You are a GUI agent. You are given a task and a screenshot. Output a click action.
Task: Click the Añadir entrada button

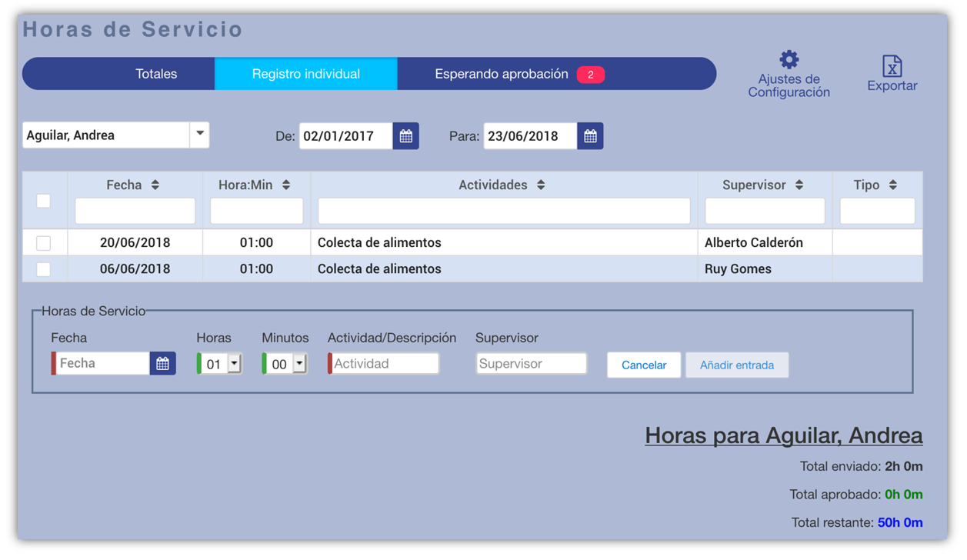(736, 365)
